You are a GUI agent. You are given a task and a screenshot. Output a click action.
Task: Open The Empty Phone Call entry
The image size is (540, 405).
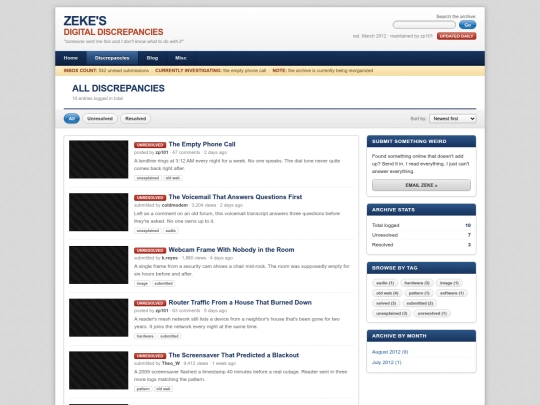[202, 144]
